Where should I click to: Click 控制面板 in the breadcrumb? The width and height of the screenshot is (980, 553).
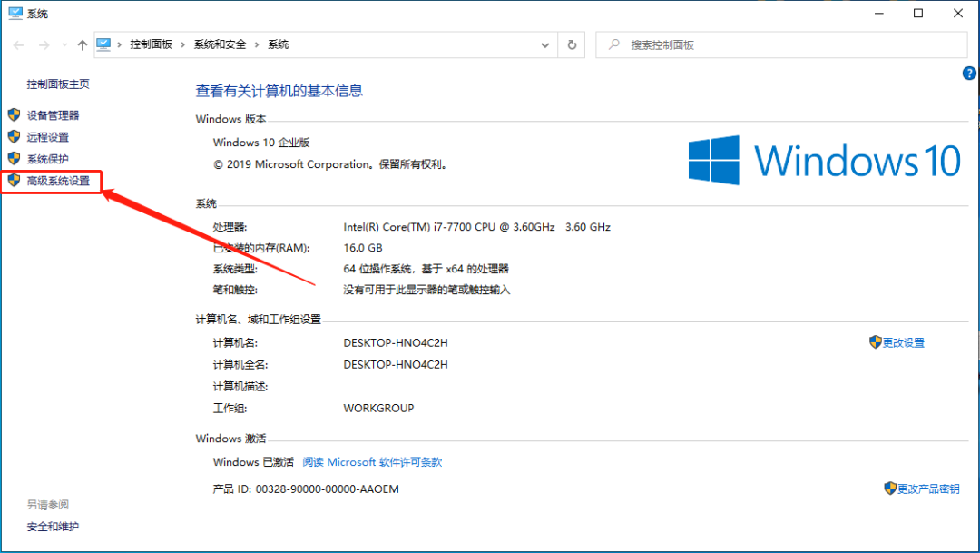(151, 44)
